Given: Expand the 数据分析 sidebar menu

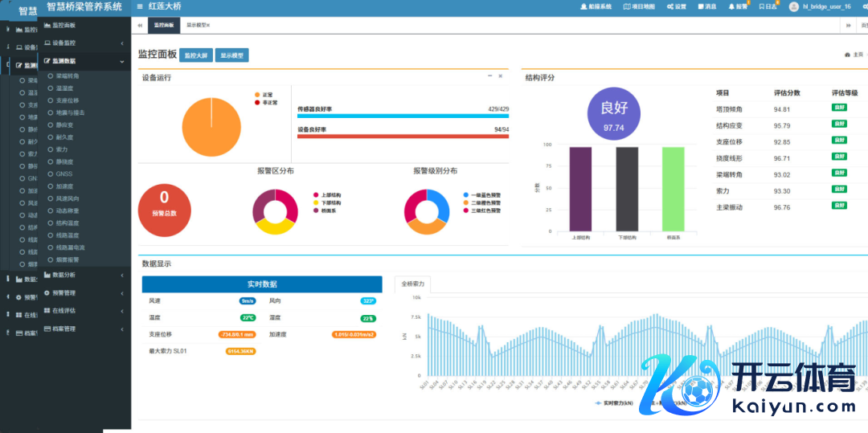Looking at the screenshot, I should pos(84,275).
